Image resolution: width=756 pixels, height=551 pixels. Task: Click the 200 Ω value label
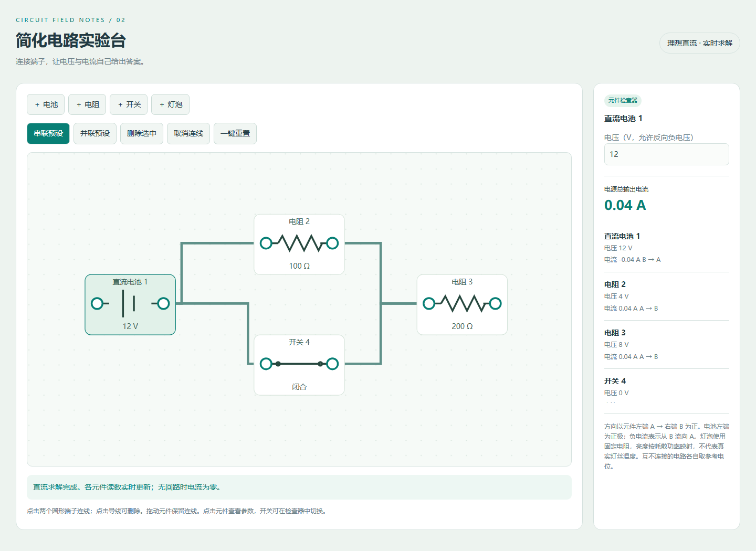[x=462, y=326]
